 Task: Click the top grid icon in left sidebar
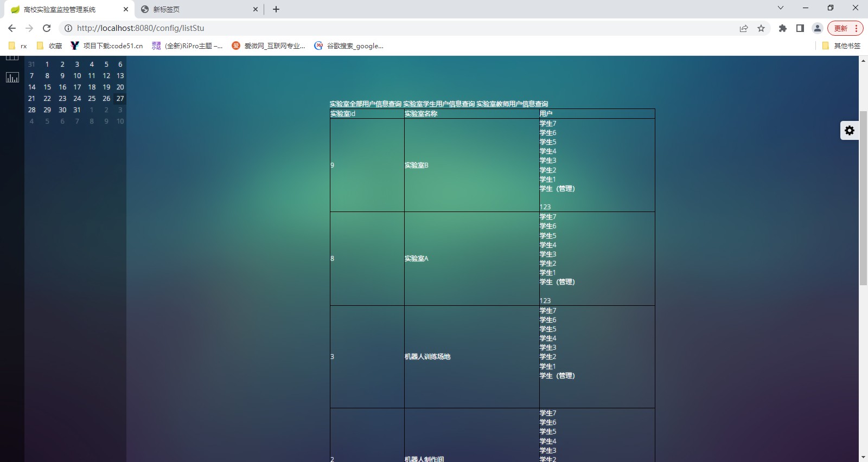pyautogui.click(x=12, y=57)
